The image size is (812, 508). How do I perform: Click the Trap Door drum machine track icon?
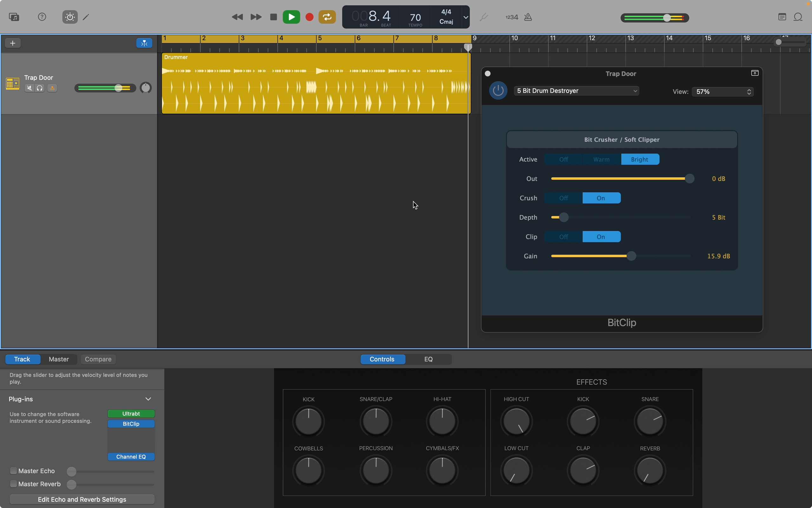coord(12,83)
